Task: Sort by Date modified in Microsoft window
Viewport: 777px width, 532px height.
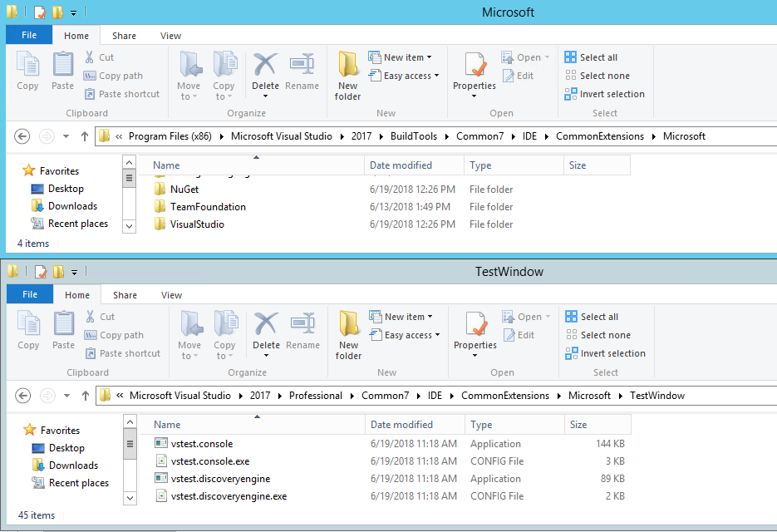Action: coord(415,165)
